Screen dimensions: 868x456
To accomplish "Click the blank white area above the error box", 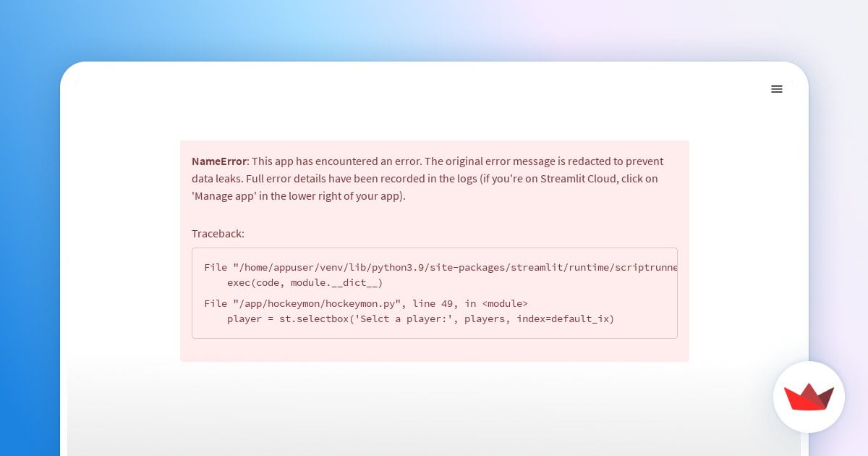I will (x=434, y=116).
